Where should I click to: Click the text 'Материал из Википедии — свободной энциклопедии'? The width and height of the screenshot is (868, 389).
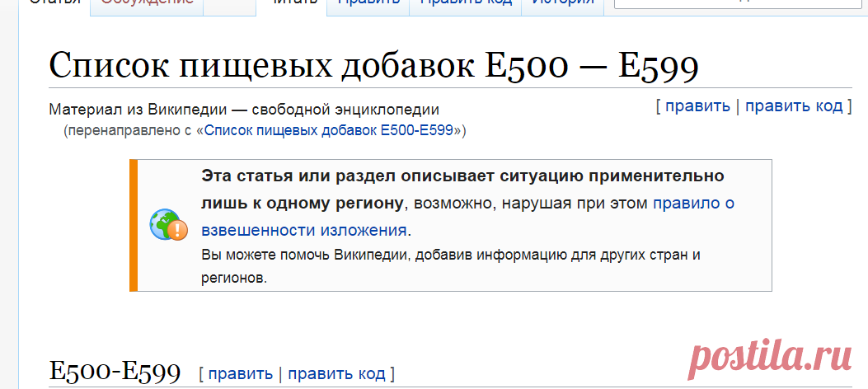click(244, 109)
